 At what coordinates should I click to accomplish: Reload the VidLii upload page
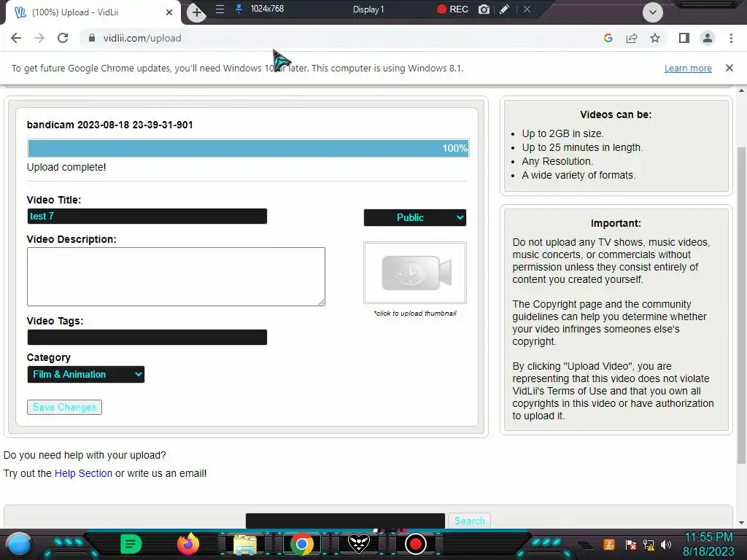click(x=63, y=38)
